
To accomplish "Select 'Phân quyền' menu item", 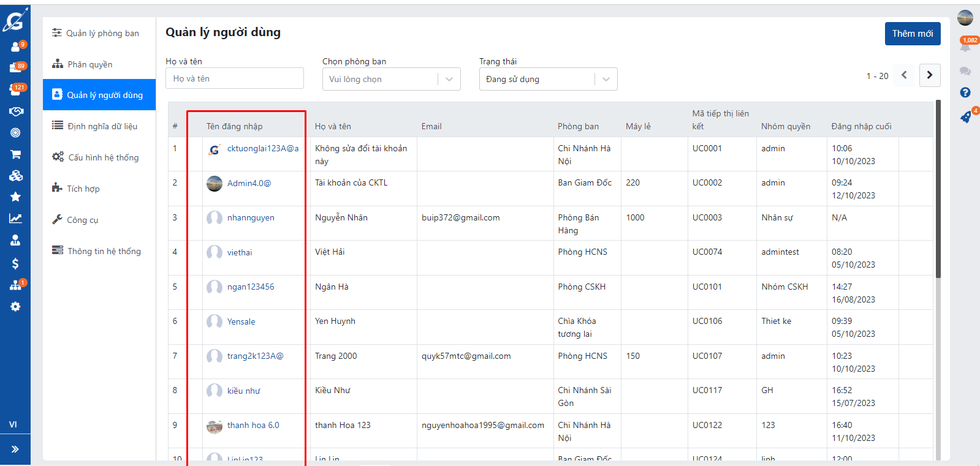I will pyautogui.click(x=90, y=64).
